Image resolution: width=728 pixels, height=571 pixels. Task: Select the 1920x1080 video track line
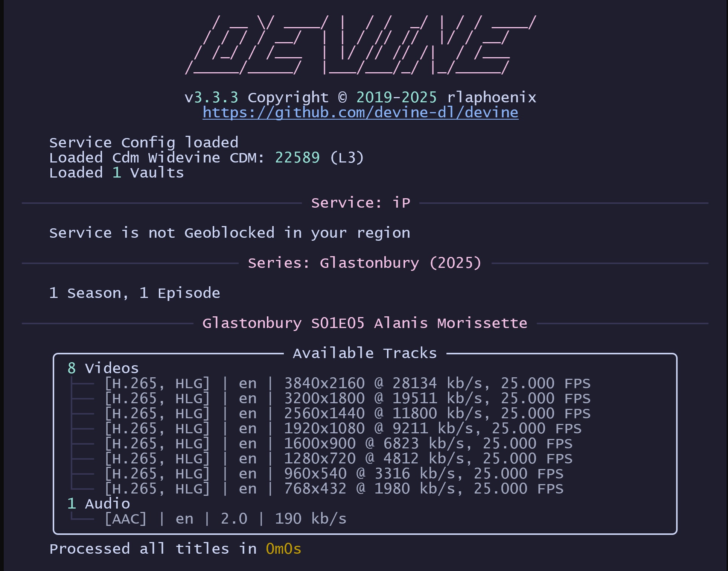click(x=343, y=428)
